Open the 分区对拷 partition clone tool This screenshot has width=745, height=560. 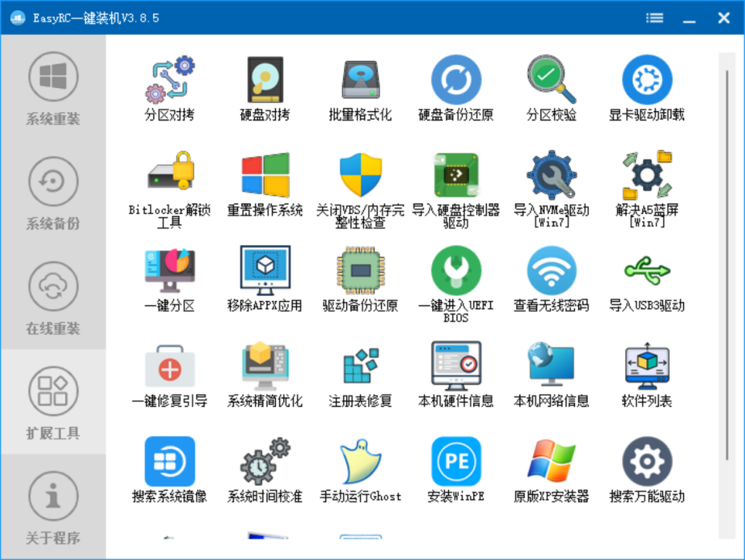coord(170,88)
